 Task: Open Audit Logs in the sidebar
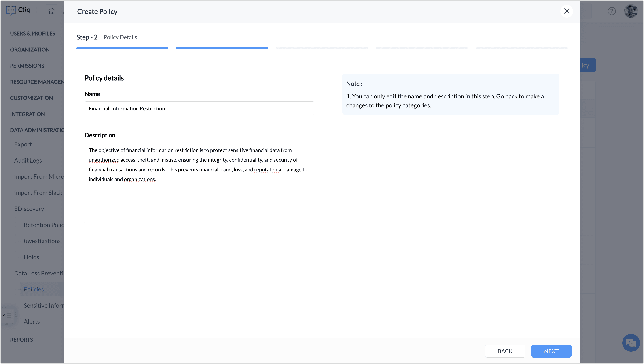click(28, 161)
